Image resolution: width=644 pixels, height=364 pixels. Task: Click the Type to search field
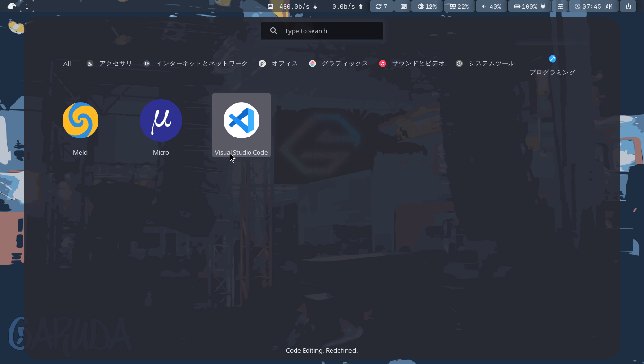point(322,31)
